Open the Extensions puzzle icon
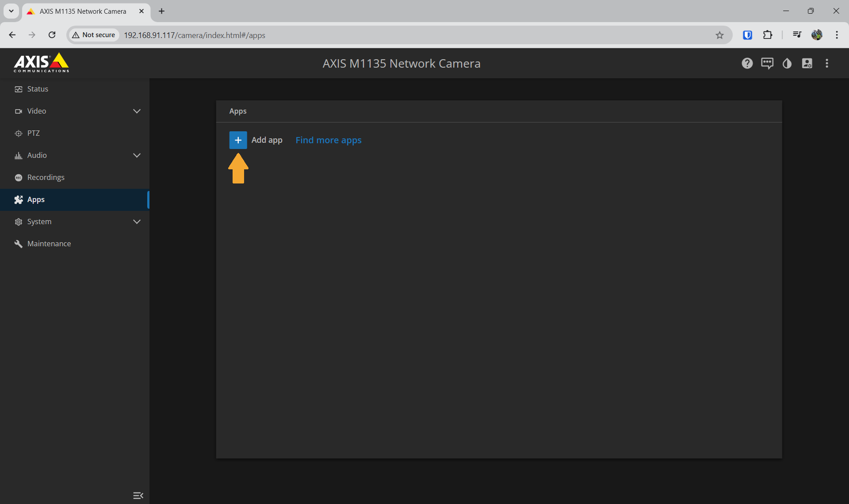Viewport: 849px width, 504px height. click(768, 35)
